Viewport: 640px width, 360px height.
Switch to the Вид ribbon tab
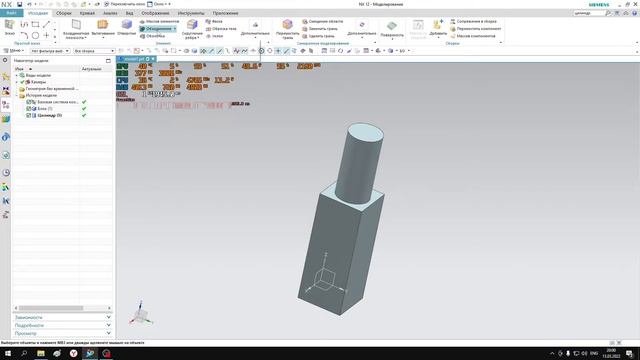click(x=129, y=13)
